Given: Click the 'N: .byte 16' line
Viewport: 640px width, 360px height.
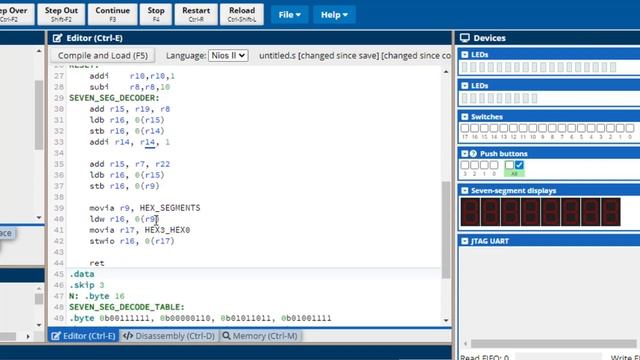Looking at the screenshot, I should coord(97,296).
